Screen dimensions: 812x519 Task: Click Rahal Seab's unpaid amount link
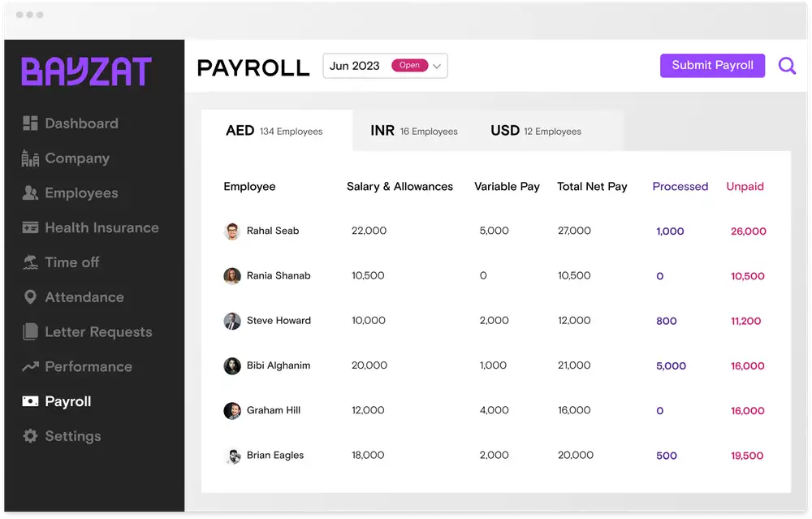747,231
